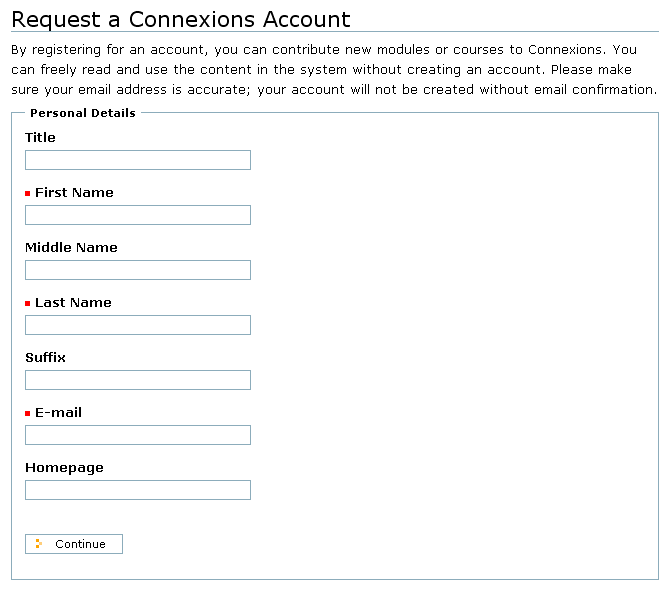The image size is (671, 593).
Task: Click the Homepage label text
Action: pos(64,468)
